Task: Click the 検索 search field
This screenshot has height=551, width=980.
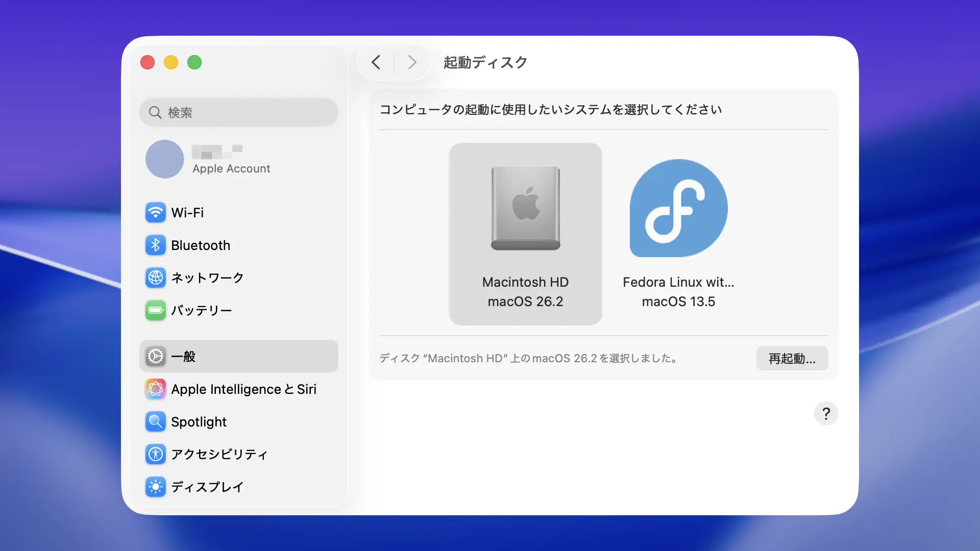Action: (239, 112)
